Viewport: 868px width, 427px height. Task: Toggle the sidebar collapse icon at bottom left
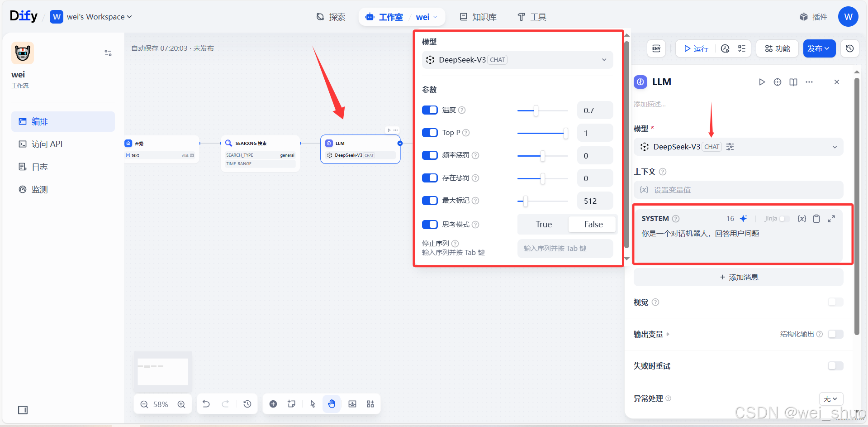(x=23, y=410)
